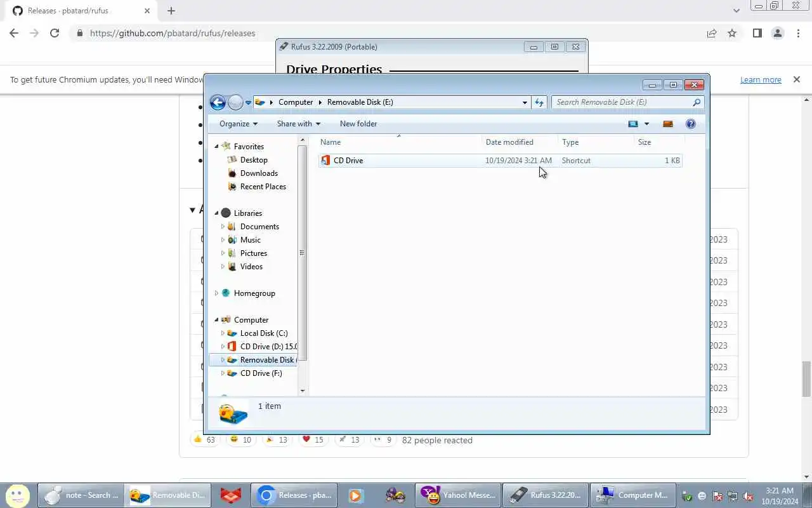This screenshot has width=812, height=508.
Task: Add thumbs up reaction showing 63
Action: (x=205, y=440)
